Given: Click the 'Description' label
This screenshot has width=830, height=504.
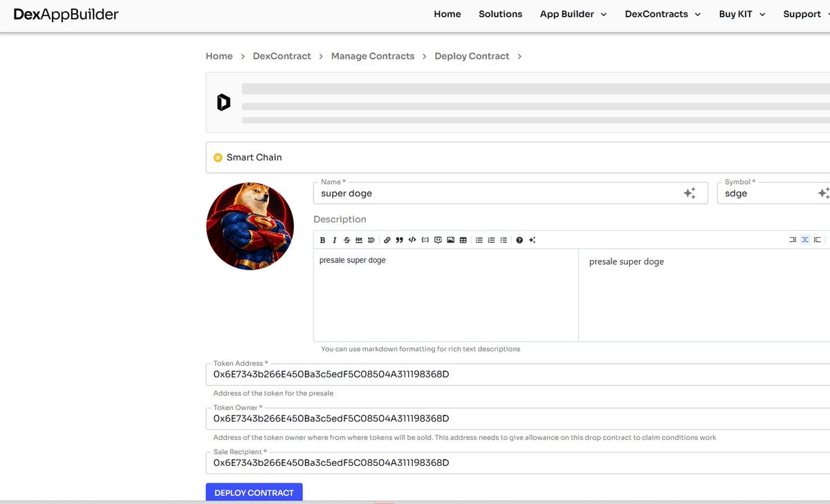Looking at the screenshot, I should pos(340,219).
